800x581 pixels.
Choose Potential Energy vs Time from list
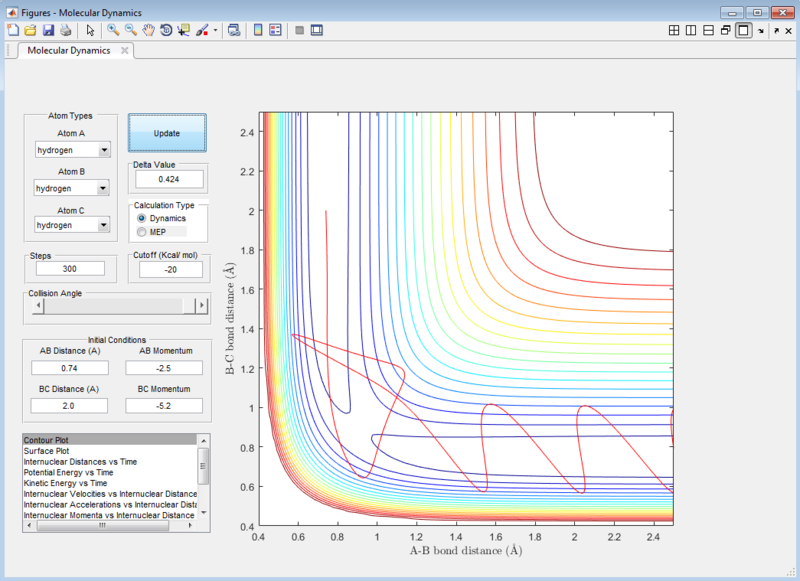point(68,472)
